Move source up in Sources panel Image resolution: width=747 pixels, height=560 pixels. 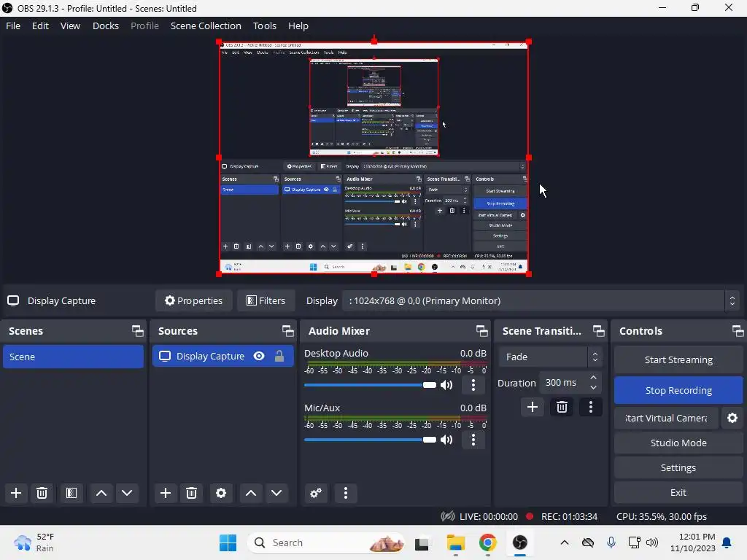tap(251, 493)
